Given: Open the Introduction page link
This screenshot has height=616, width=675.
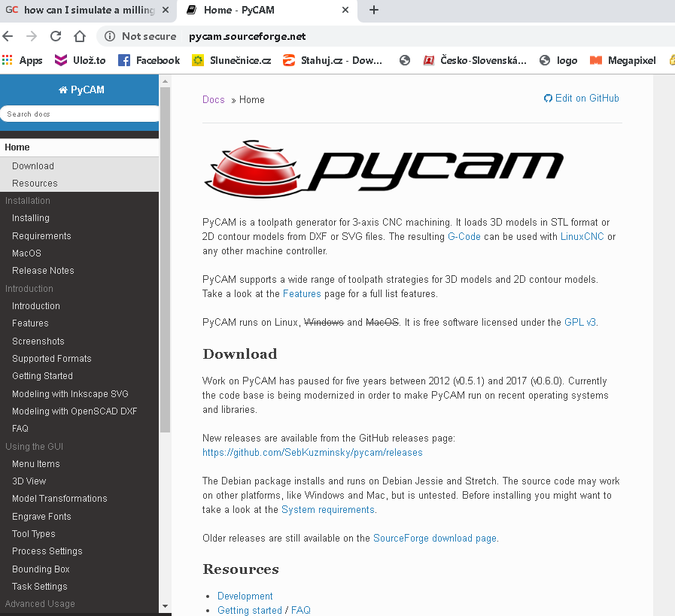Looking at the screenshot, I should pyautogui.click(x=35, y=306).
